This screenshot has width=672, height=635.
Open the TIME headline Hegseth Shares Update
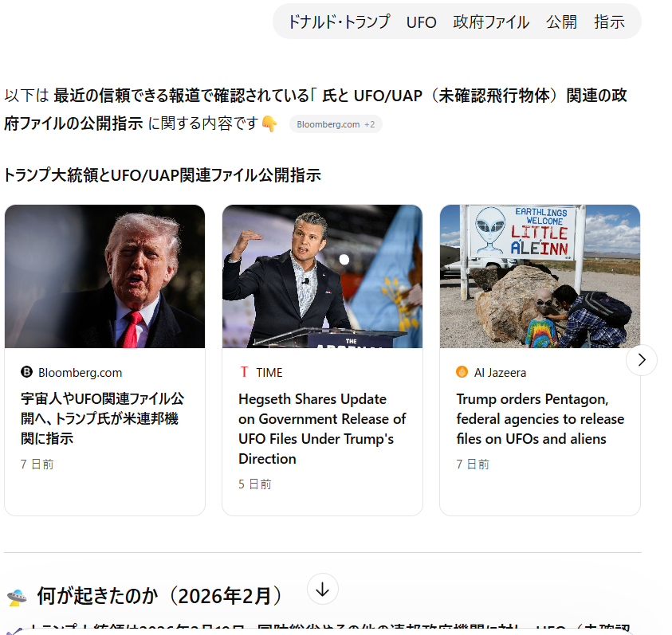click(322, 429)
